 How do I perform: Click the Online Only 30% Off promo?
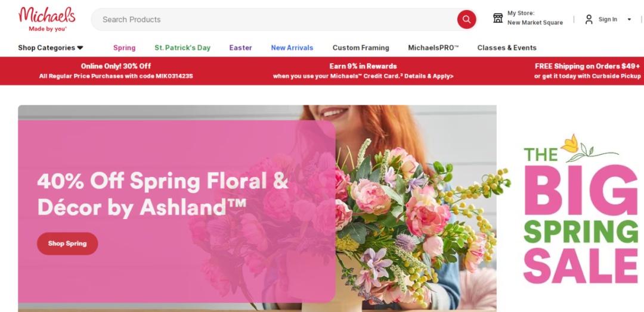pyautogui.click(x=116, y=71)
